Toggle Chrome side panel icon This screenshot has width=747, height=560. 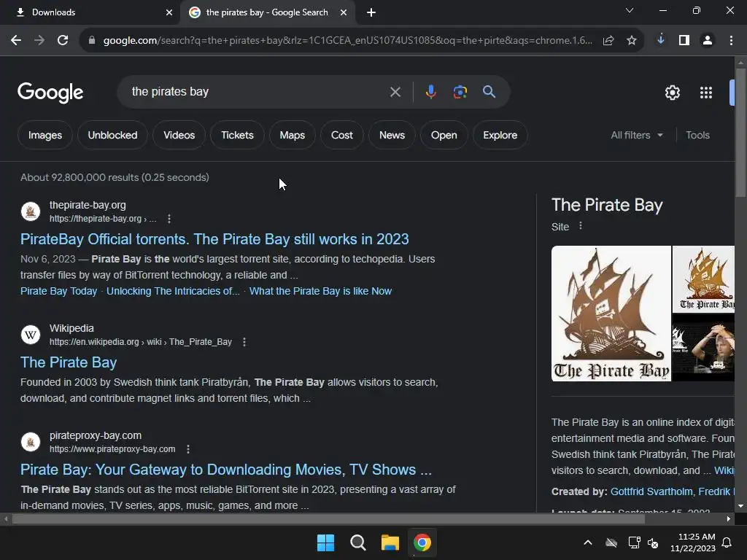tap(684, 41)
